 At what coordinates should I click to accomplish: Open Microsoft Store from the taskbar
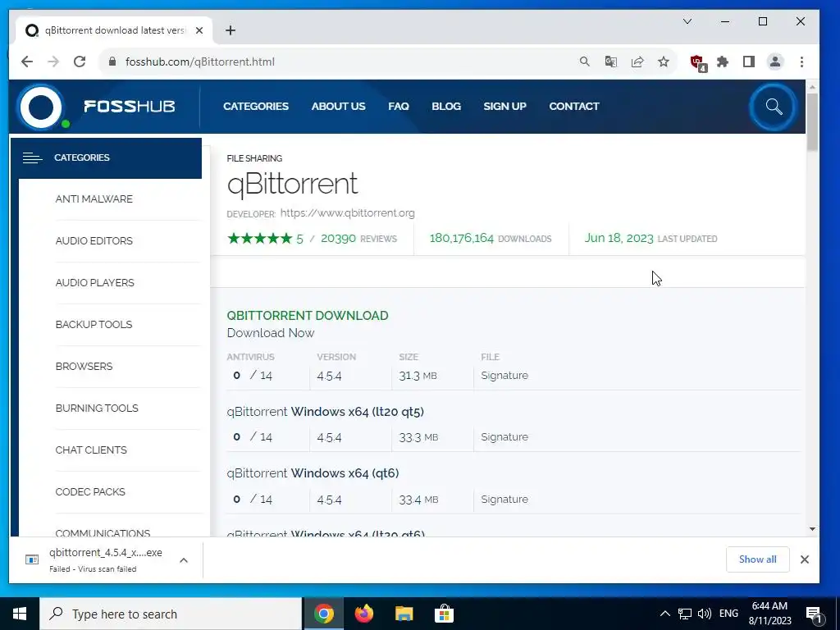point(444,614)
